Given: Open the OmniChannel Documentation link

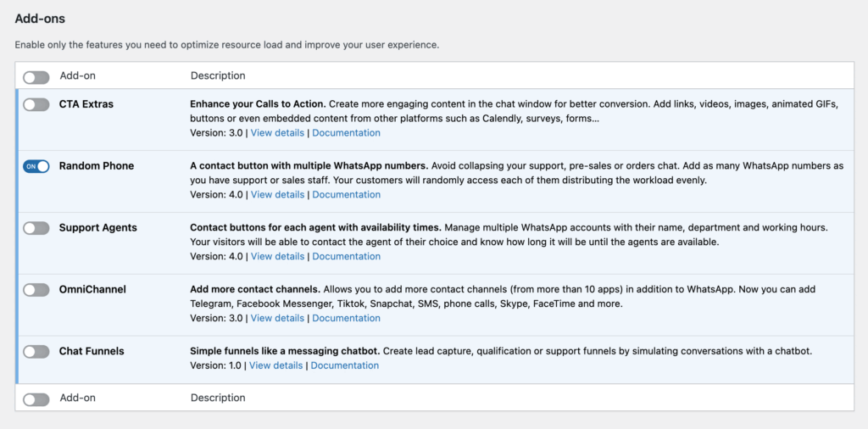Looking at the screenshot, I should (346, 319).
